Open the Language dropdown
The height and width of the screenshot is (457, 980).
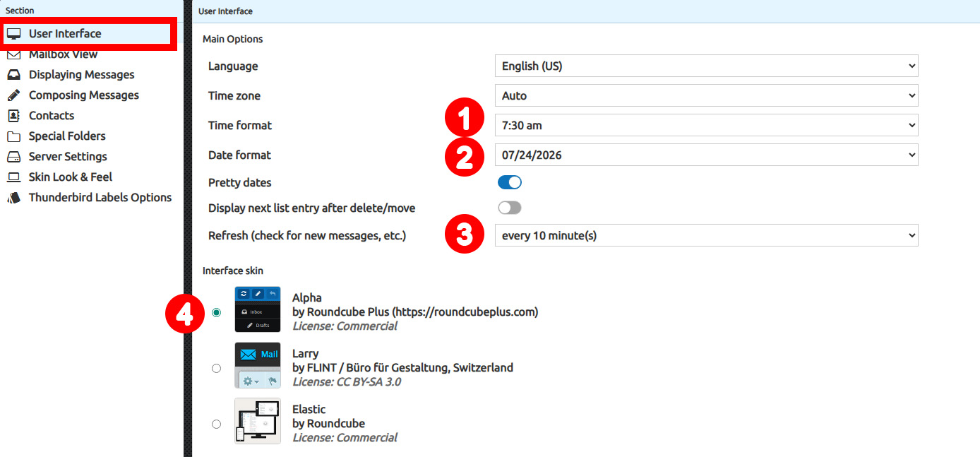click(706, 66)
